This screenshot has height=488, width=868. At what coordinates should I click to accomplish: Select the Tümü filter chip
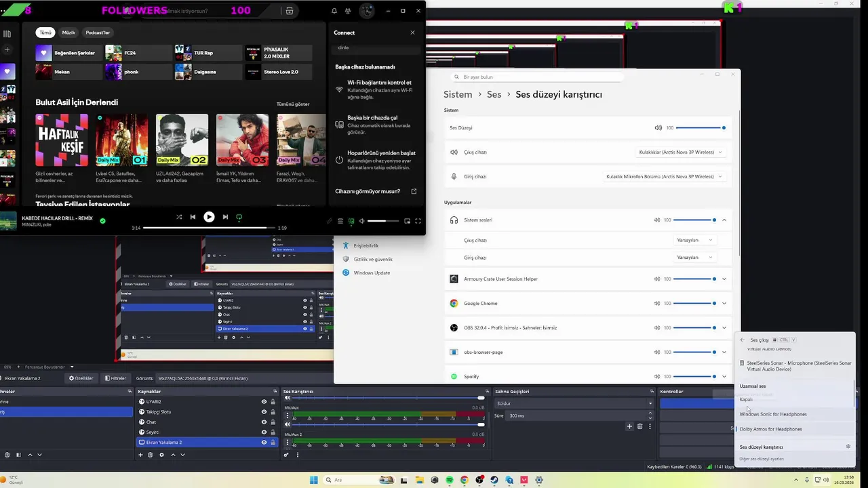coord(45,33)
